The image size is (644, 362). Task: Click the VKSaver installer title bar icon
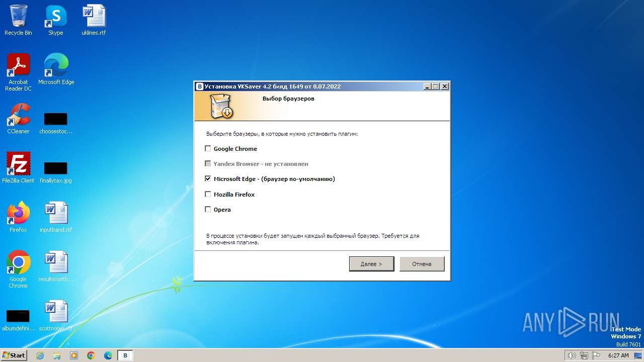tap(199, 86)
